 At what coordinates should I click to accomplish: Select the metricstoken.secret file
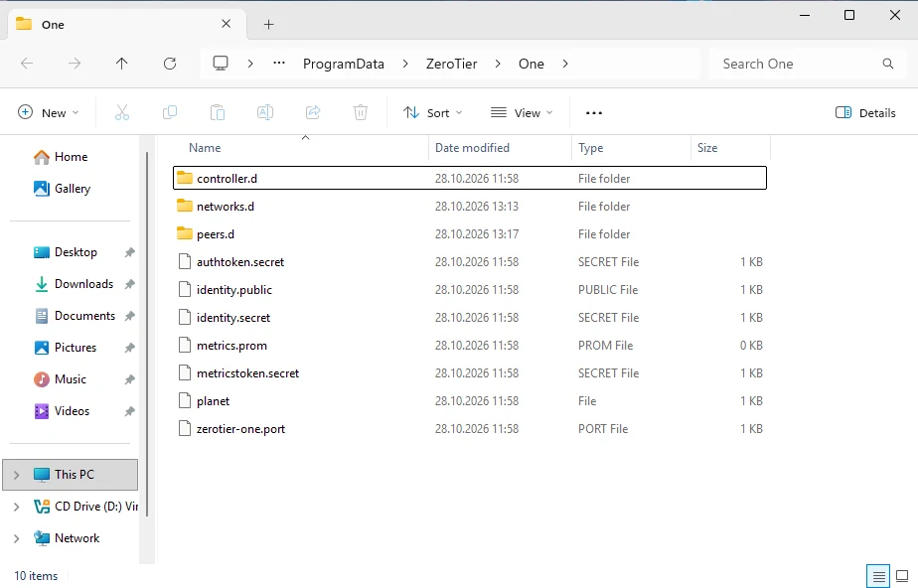470,373
